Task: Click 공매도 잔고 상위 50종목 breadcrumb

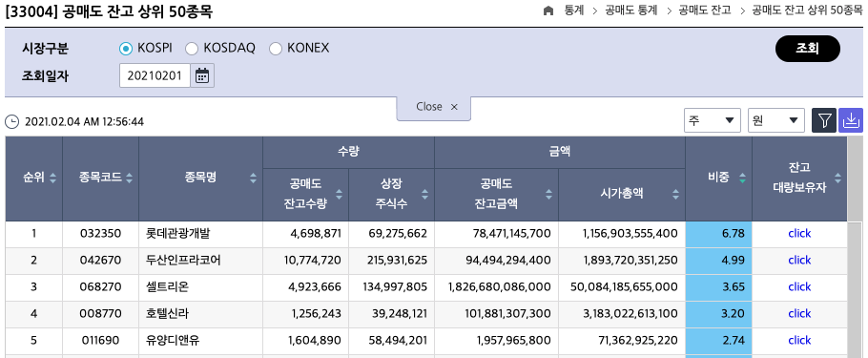Action: click(807, 11)
